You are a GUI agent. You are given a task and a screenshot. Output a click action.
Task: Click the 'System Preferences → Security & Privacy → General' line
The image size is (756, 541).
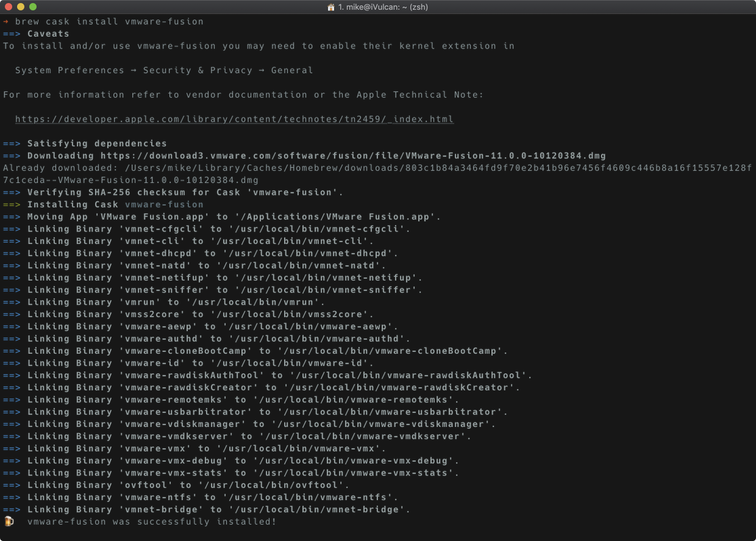(x=164, y=70)
